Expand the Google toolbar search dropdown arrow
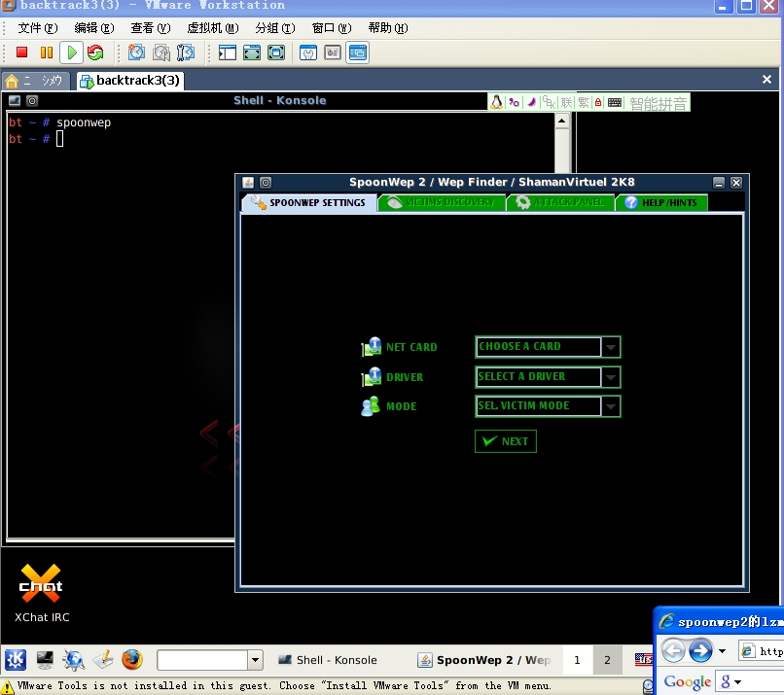This screenshot has height=695, width=784. pos(738,682)
